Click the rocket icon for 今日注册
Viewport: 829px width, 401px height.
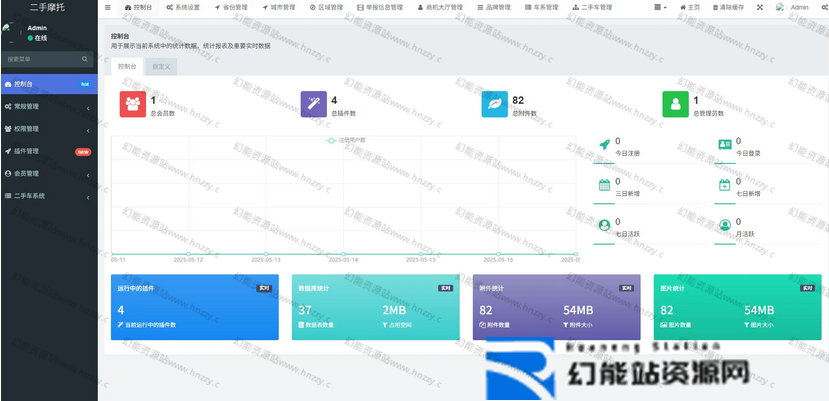[604, 145]
